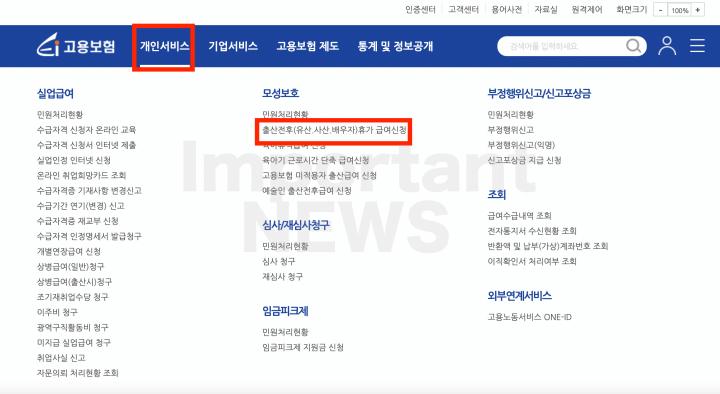Viewport: 720px width, 394px height.
Task: Open 반환액 및 납부(가상)계좌번호 조회
Action: click(x=548, y=246)
